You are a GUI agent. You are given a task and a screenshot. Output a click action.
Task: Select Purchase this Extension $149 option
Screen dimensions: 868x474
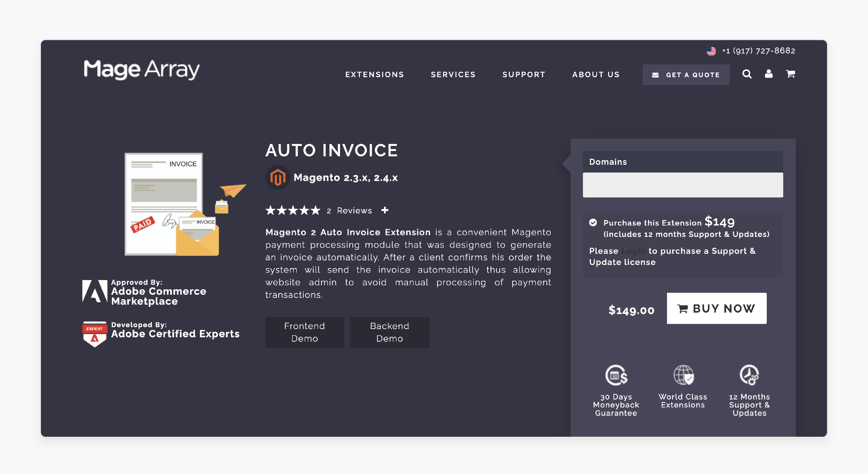click(593, 223)
